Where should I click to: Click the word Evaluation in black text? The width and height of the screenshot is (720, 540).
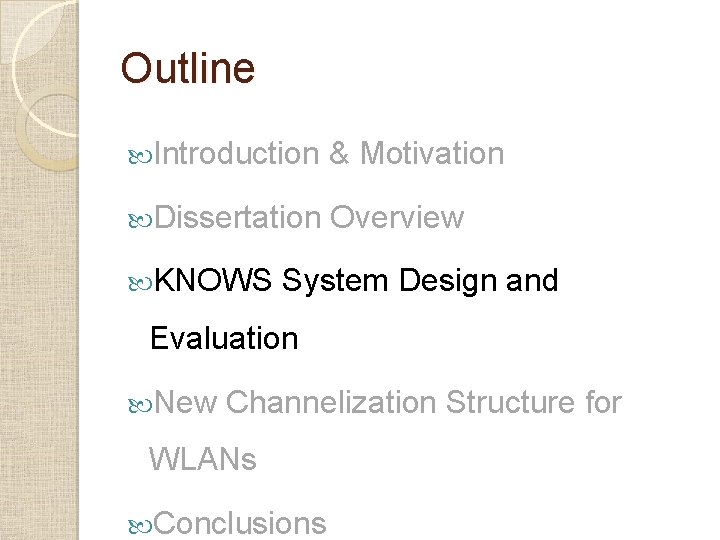(x=224, y=338)
